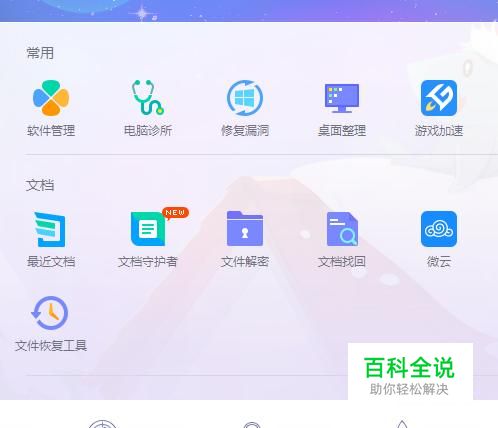This screenshot has height=428, width=498.
Task: Click the partially visible radar icon at bottom
Action: click(x=102, y=424)
